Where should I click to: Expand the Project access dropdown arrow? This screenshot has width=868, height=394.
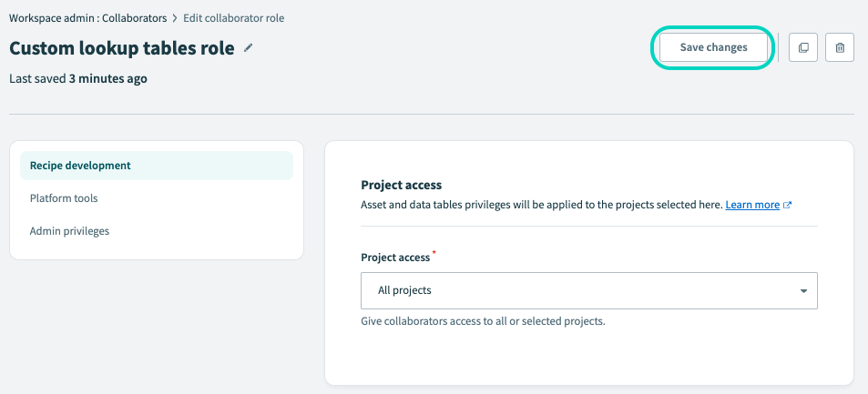coord(803,291)
